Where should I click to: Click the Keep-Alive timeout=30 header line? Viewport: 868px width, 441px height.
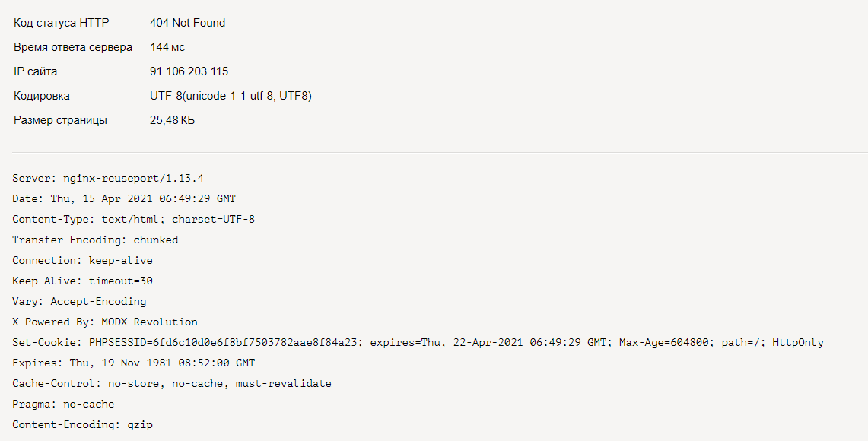tap(82, 281)
